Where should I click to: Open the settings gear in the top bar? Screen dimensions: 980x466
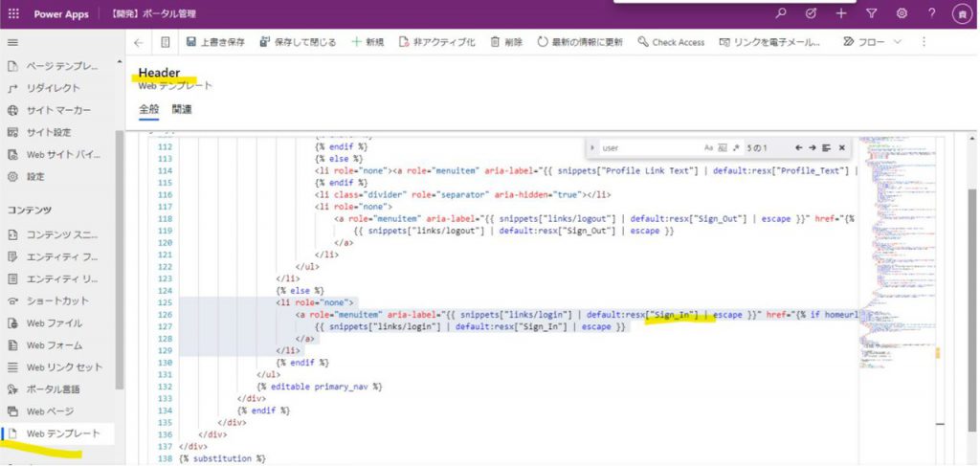click(x=902, y=13)
